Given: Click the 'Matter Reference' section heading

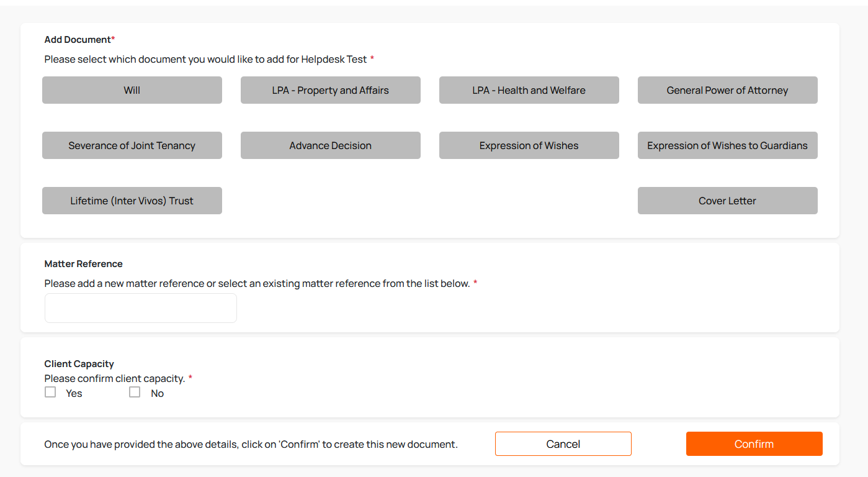Looking at the screenshot, I should [x=84, y=264].
